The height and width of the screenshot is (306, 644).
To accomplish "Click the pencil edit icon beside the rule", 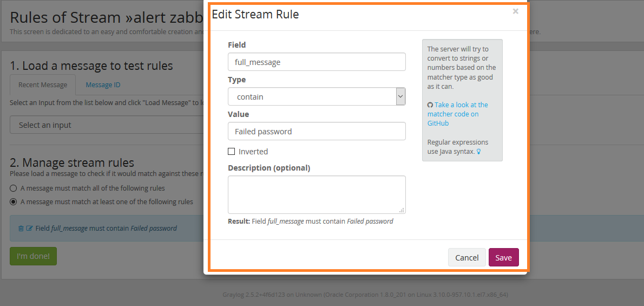I will pos(29,229).
